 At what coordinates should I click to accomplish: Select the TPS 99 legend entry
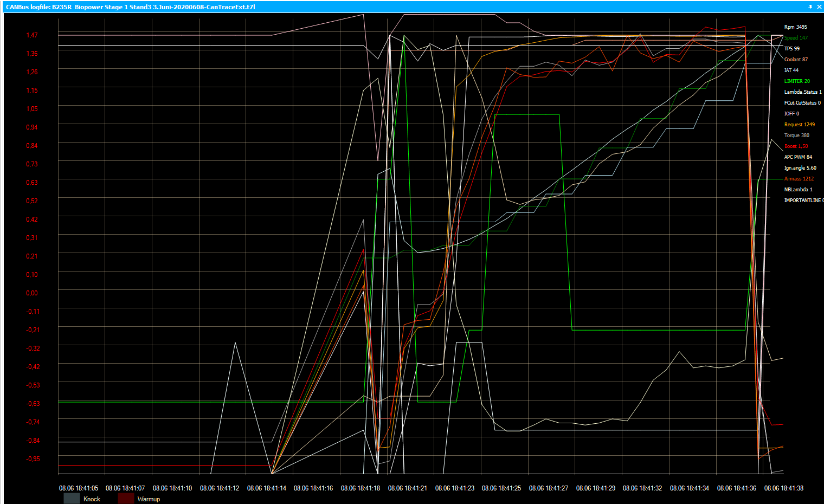pos(791,49)
